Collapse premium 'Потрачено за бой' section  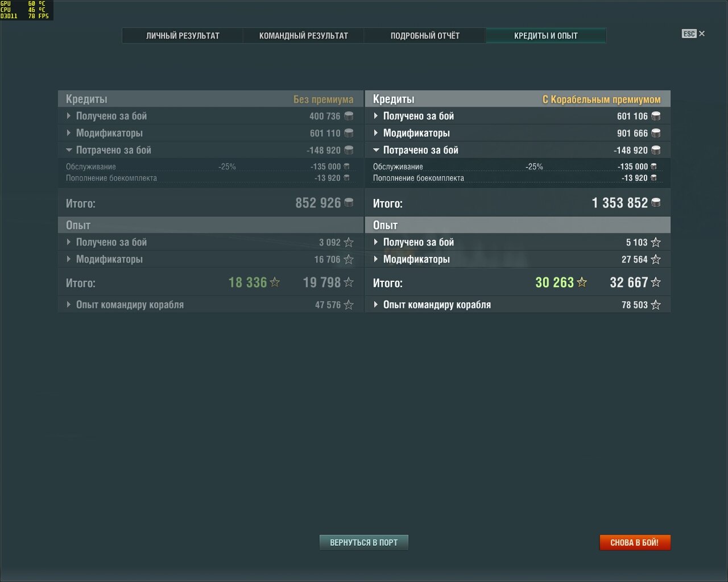point(518,150)
